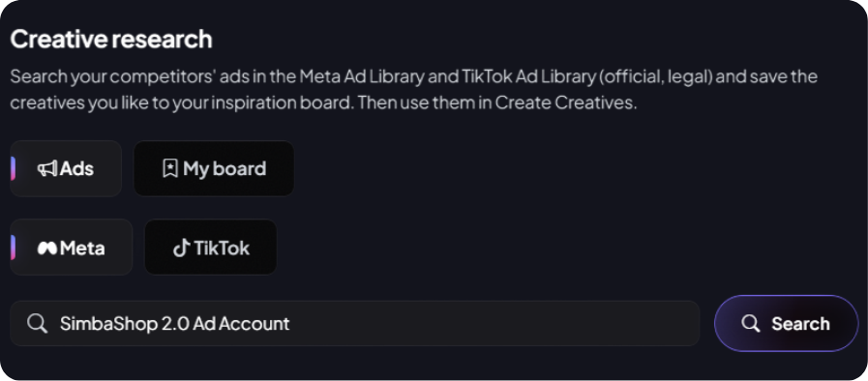Click the bookmark star icon on My board
Viewport: 868px width, 381px height.
170,168
